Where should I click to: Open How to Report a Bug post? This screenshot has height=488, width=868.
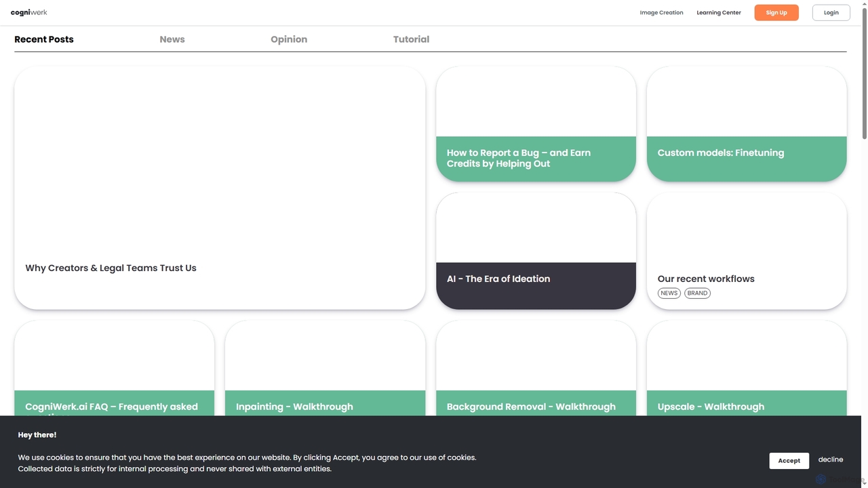tap(536, 124)
